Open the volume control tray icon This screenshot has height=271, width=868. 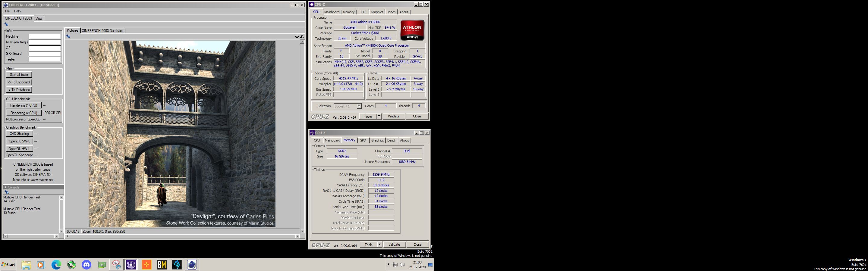click(402, 265)
